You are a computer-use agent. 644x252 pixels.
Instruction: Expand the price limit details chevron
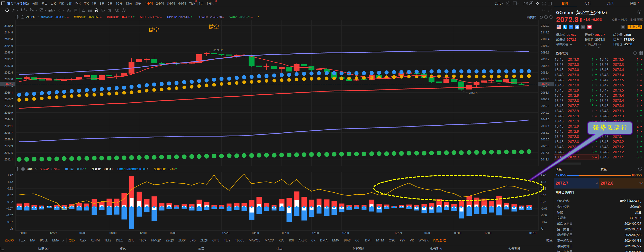pyautogui.click(x=599, y=47)
